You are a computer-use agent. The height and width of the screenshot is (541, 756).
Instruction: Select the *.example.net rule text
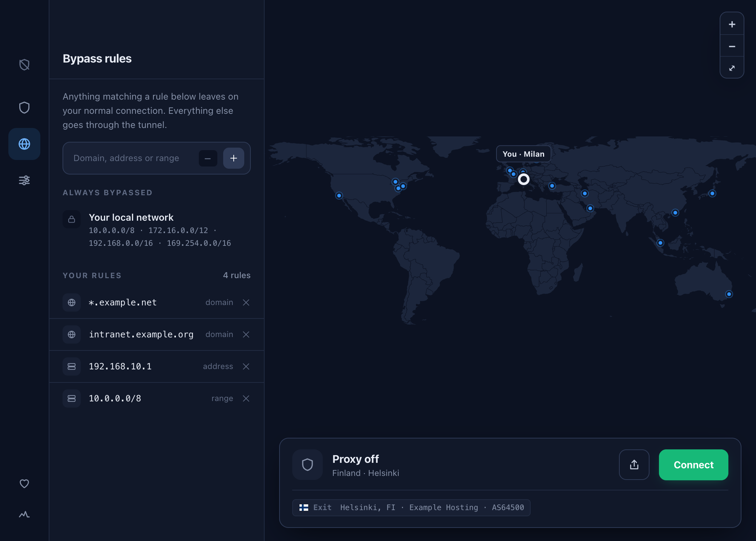coord(123,302)
